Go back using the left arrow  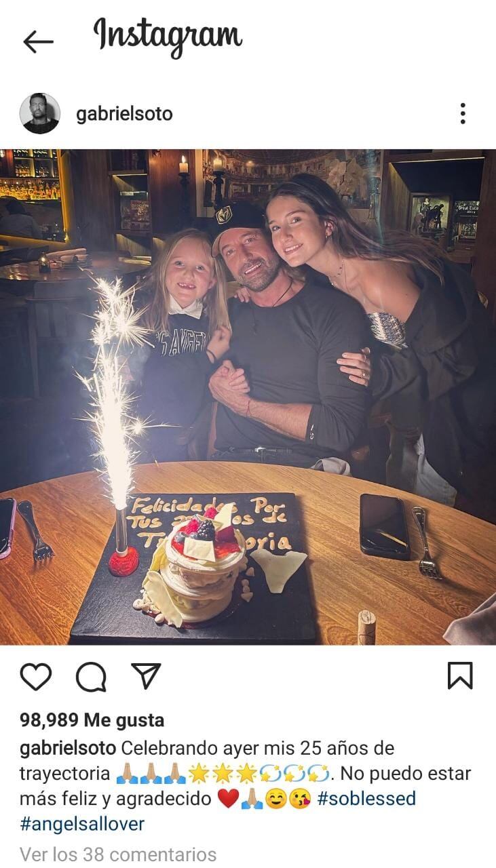pos(38,41)
